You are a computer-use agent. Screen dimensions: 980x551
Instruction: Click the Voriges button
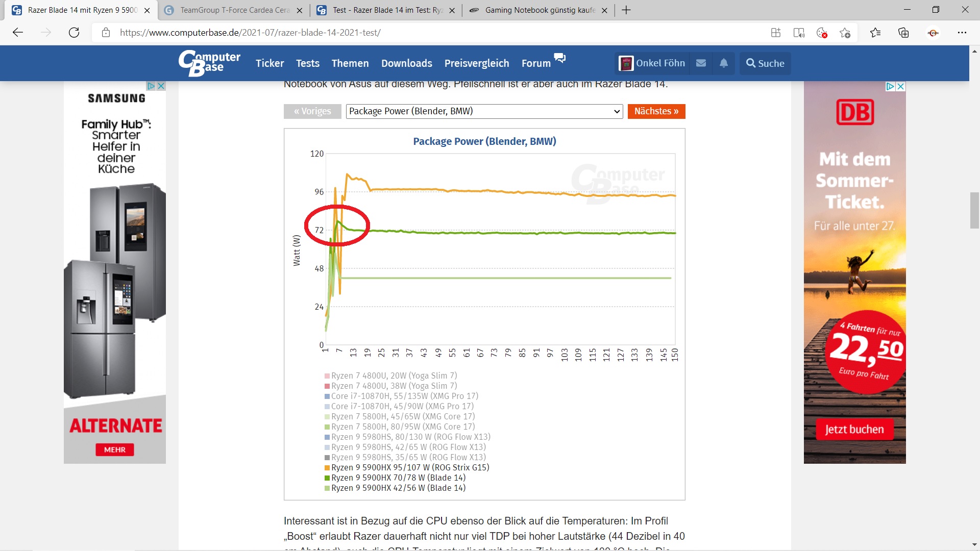(x=312, y=111)
